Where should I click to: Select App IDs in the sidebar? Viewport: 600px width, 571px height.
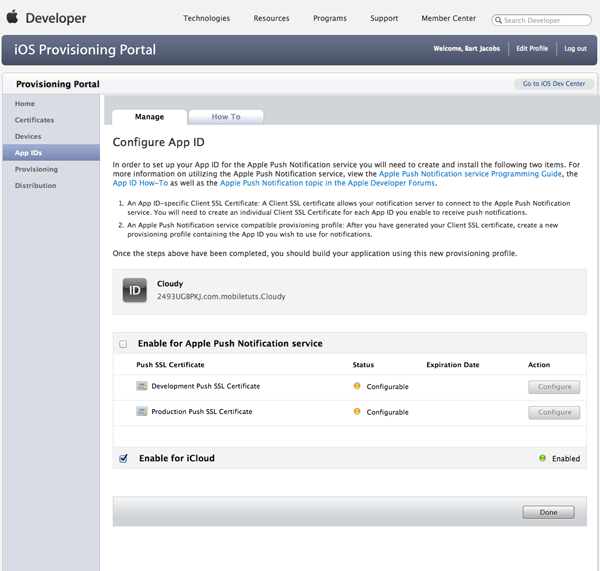51,153
